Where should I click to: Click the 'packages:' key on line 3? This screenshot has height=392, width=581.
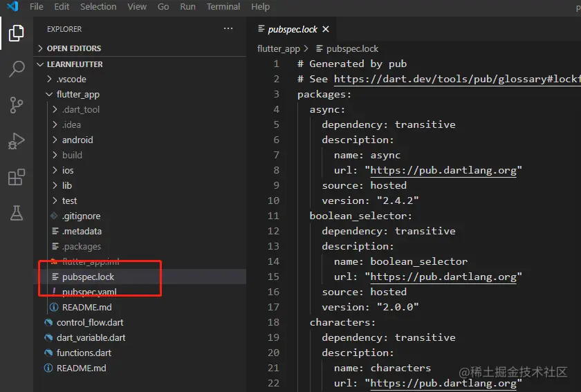(x=324, y=95)
